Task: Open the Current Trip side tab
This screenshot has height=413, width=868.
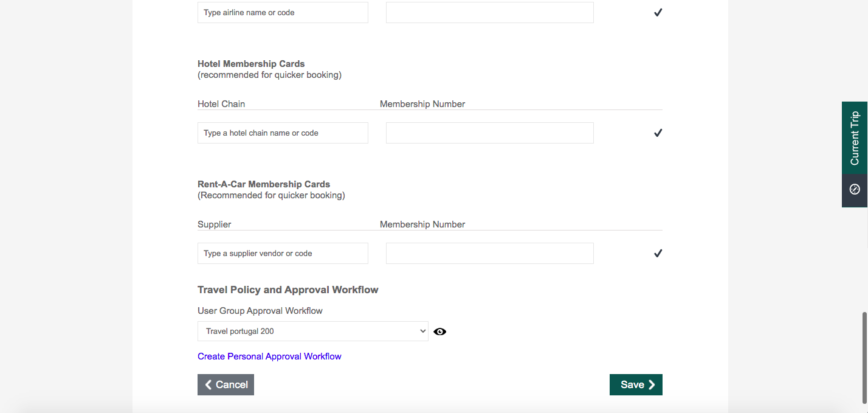Action: tap(855, 138)
